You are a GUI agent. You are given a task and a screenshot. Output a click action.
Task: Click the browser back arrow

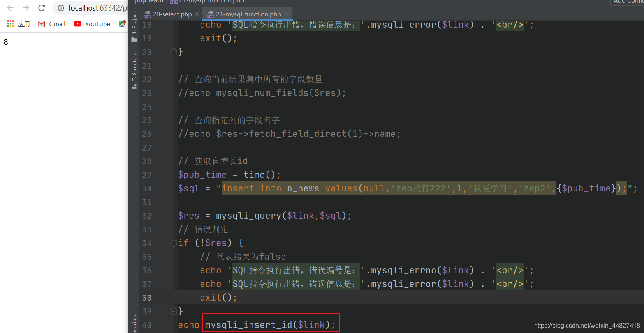11,8
